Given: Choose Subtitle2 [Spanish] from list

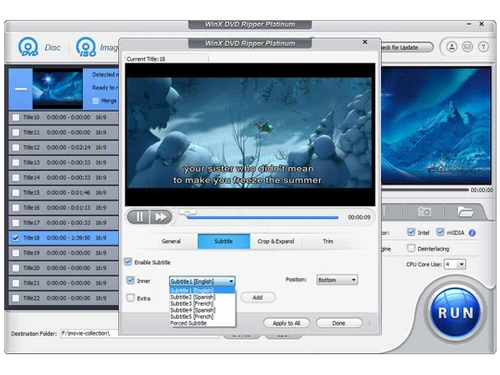Looking at the screenshot, I should (202, 297).
